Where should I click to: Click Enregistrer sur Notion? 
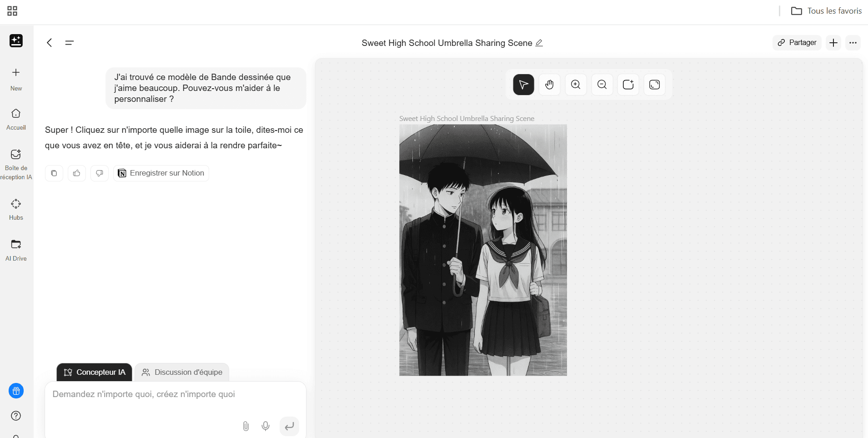click(161, 173)
